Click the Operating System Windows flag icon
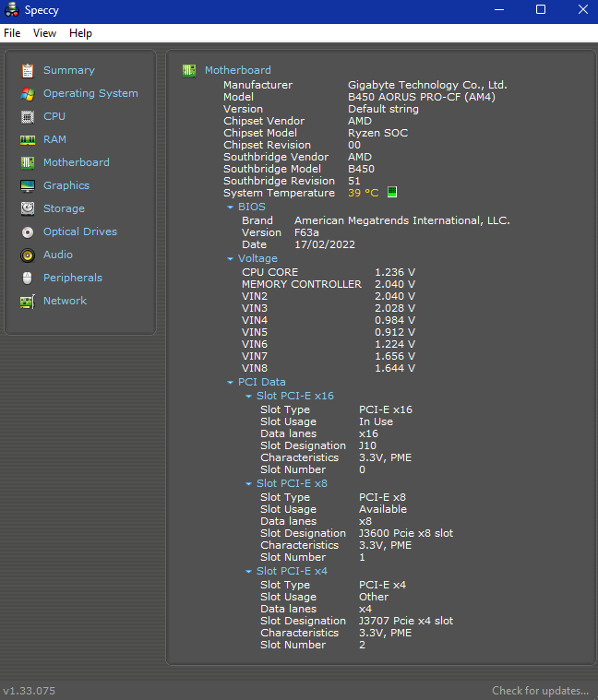This screenshot has width=598, height=700. pos(28,94)
